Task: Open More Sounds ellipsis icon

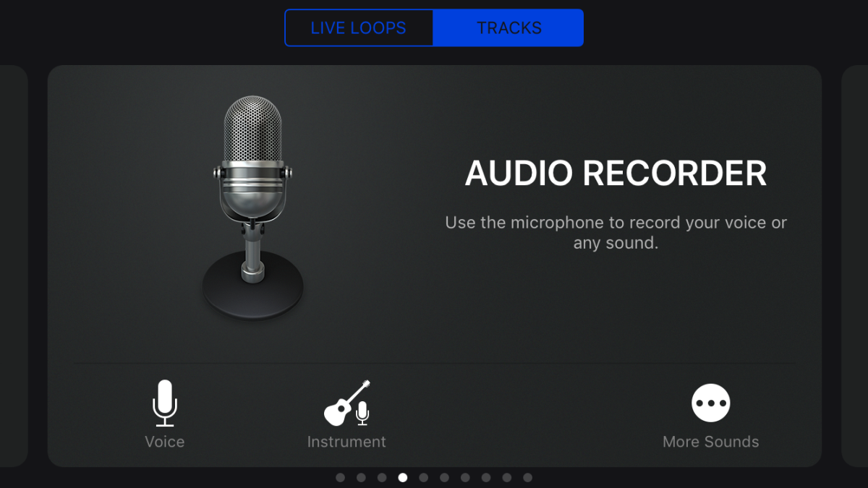Action: 710,403
